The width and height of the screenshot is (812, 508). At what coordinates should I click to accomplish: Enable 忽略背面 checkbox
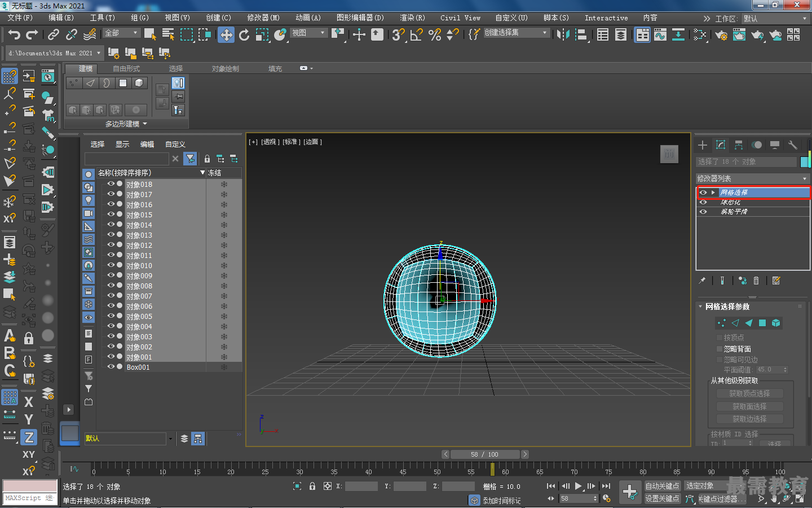[720, 349]
